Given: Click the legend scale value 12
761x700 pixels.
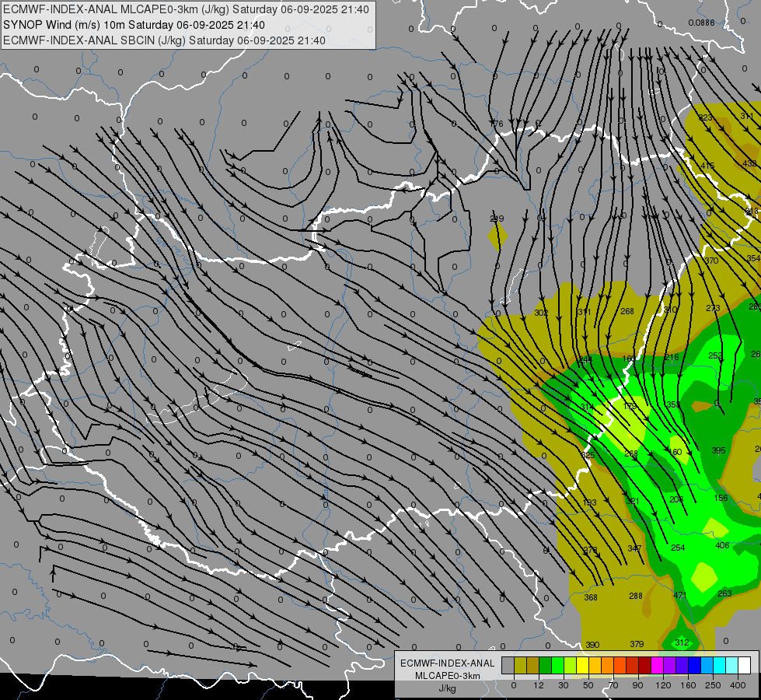Looking at the screenshot, I should pos(539,685).
